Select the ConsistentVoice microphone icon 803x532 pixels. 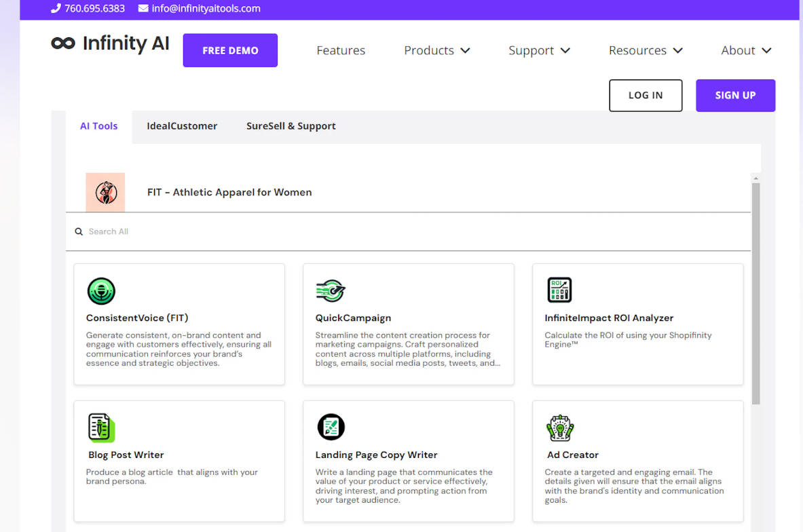coord(101,290)
